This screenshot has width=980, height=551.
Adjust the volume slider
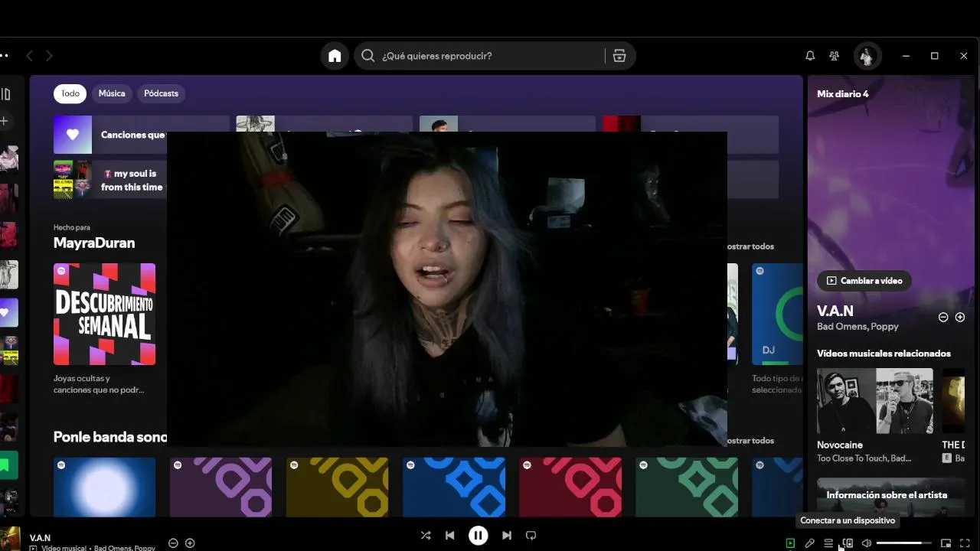[904, 543]
